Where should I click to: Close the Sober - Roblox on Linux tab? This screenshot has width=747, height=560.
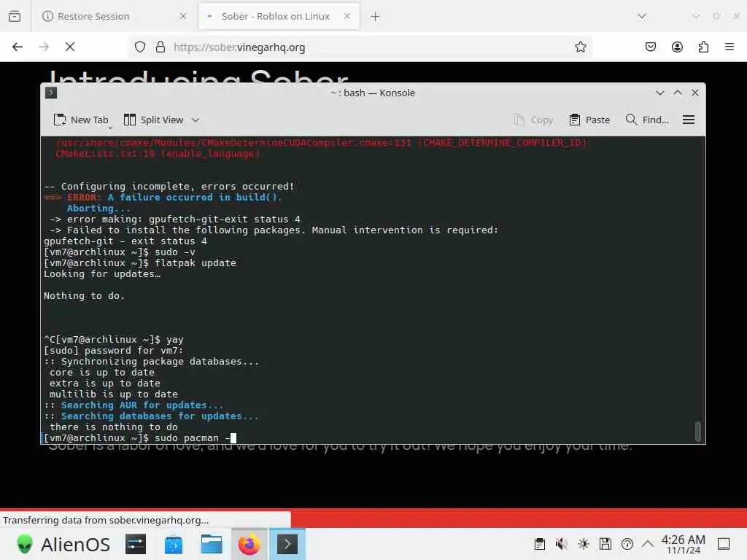(x=347, y=16)
